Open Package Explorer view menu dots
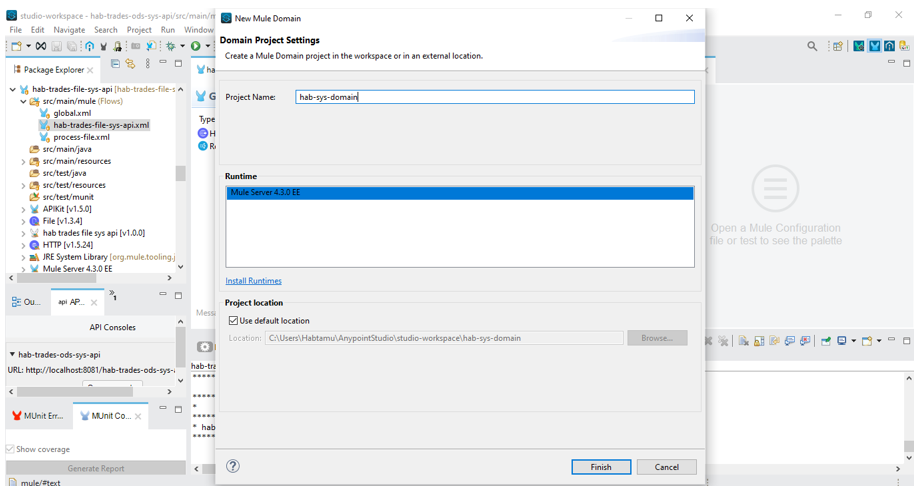This screenshot has height=491, width=917. point(147,64)
